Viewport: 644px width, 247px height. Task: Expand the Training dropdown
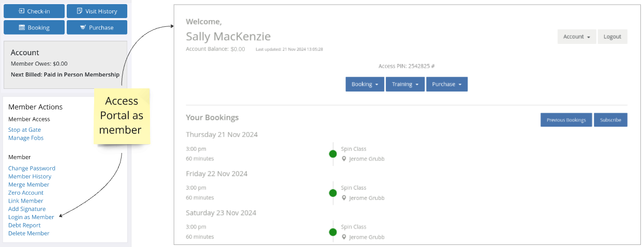[405, 84]
